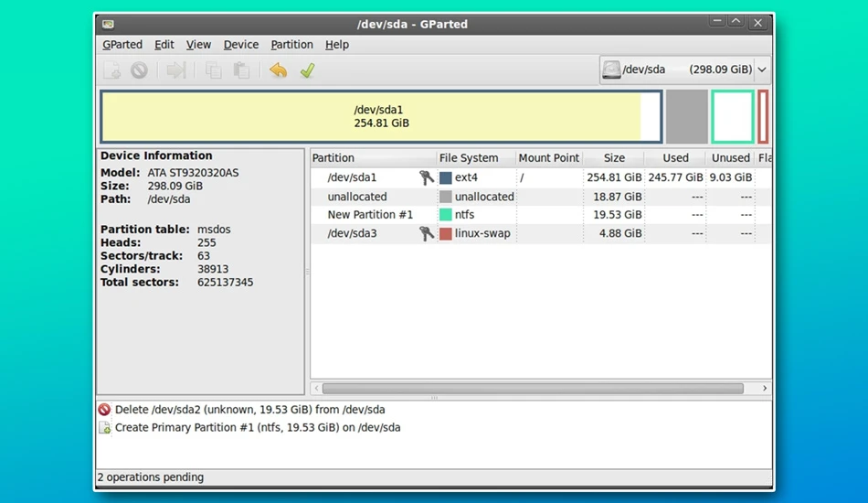Viewport: 868px width, 503px height.
Task: Click the model value ATA ST9320320AS
Action: pyautogui.click(x=193, y=173)
